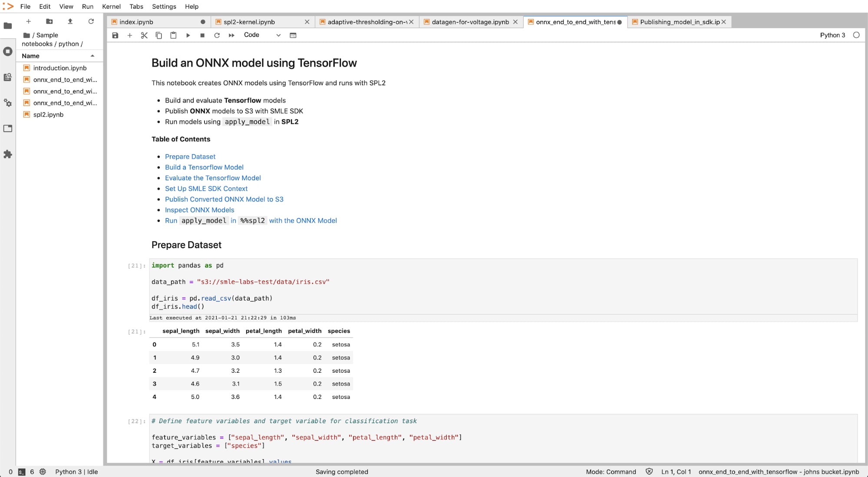The height and width of the screenshot is (477, 868).
Task: Restart the kernel
Action: [x=217, y=35]
